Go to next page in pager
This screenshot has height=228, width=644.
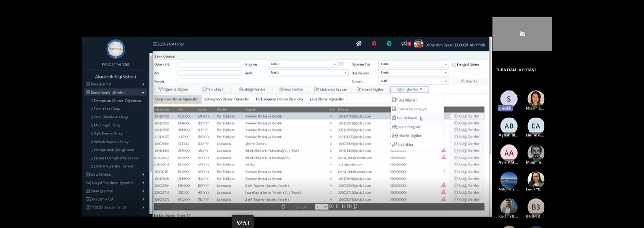tap(343, 206)
